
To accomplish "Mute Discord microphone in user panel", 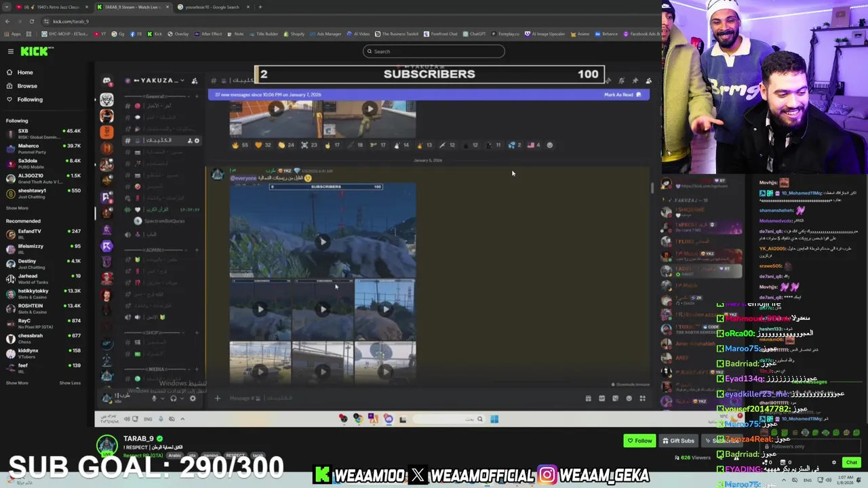I will click(x=154, y=399).
